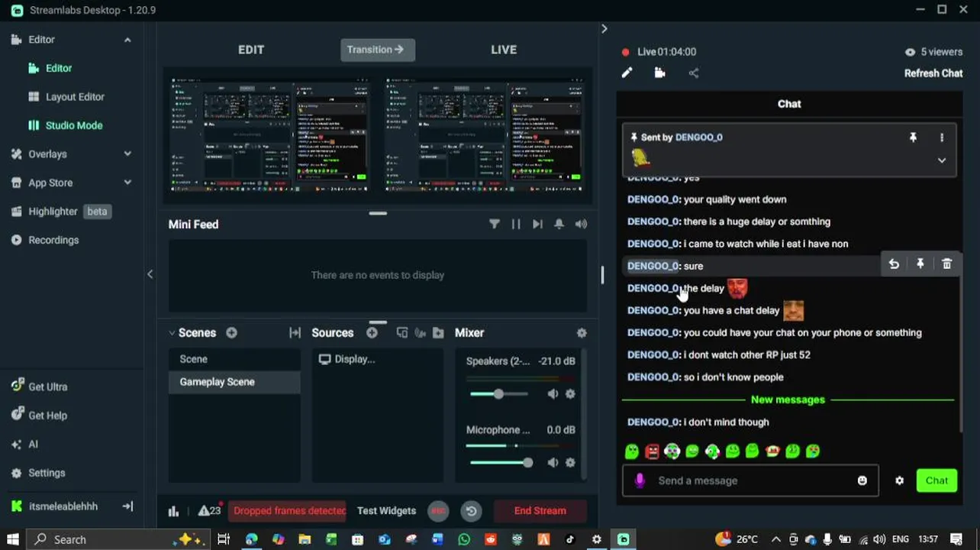Open the AI sidebar item
This screenshot has height=550, width=980.
pyautogui.click(x=24, y=444)
